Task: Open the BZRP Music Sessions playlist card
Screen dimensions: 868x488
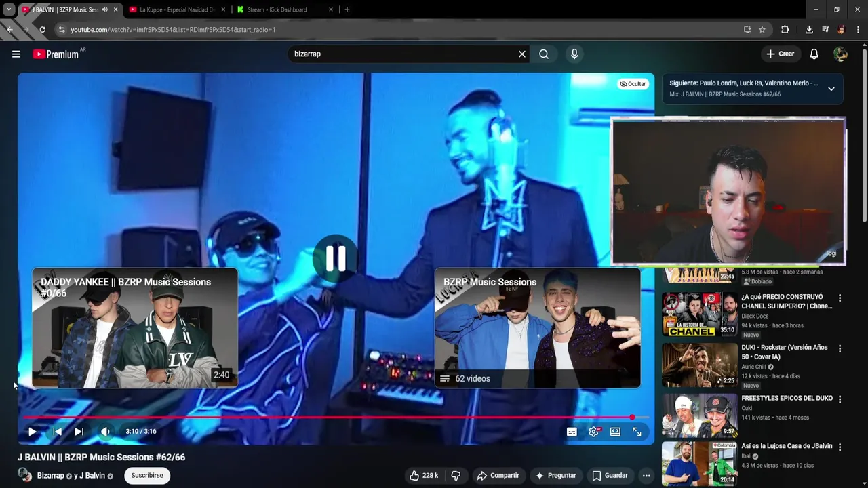Action: (x=538, y=328)
